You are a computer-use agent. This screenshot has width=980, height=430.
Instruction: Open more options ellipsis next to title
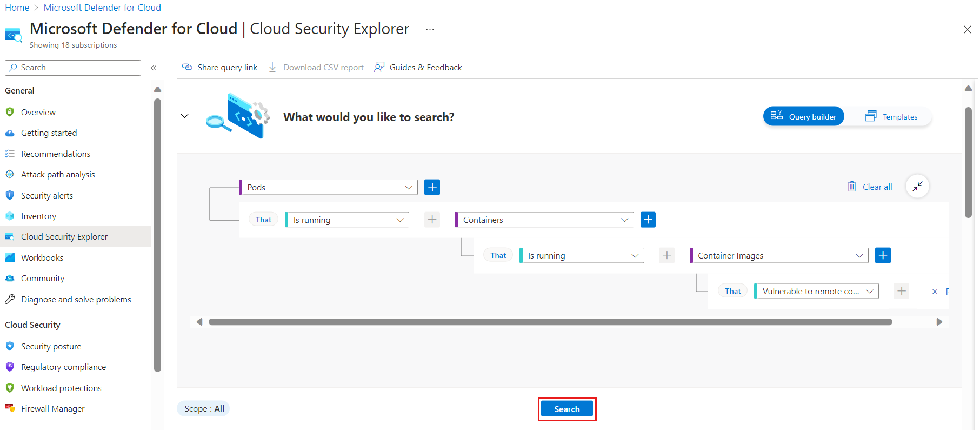pyautogui.click(x=430, y=29)
